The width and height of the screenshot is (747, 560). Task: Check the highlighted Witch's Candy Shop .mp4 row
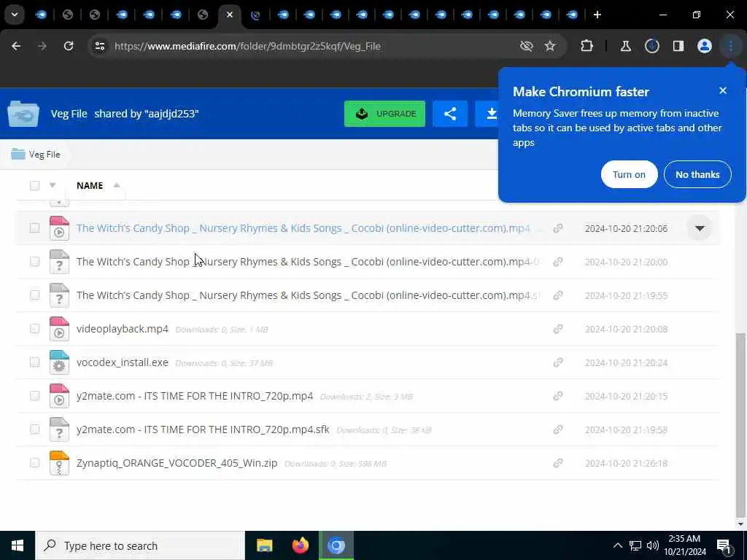coord(35,228)
